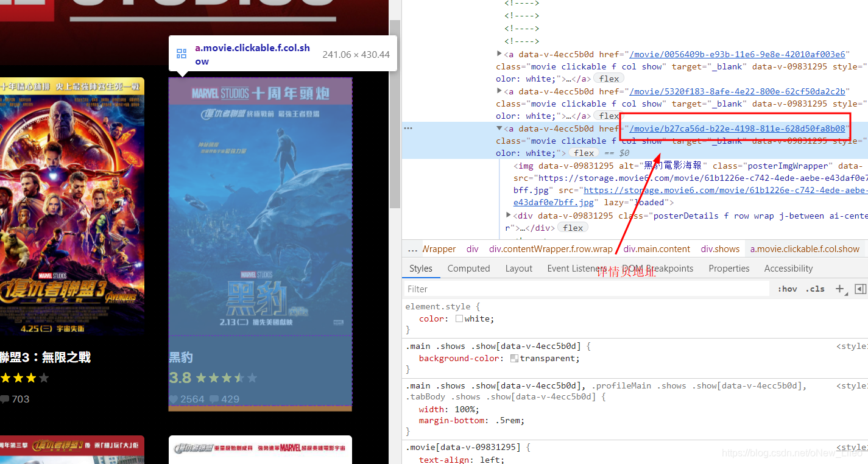This screenshot has width=868, height=464.
Task: Click the heart icon beside 2564
Action: (x=174, y=399)
